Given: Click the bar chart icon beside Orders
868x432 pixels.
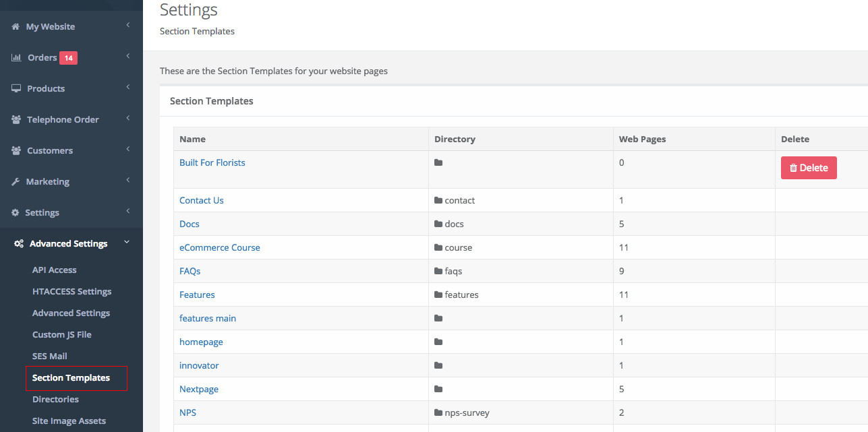Looking at the screenshot, I should [x=16, y=58].
